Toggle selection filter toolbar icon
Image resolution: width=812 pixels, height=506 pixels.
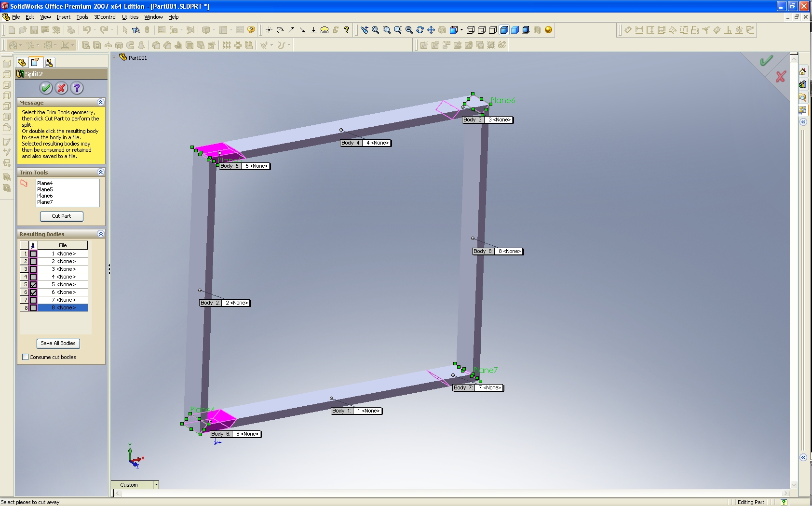click(x=136, y=30)
